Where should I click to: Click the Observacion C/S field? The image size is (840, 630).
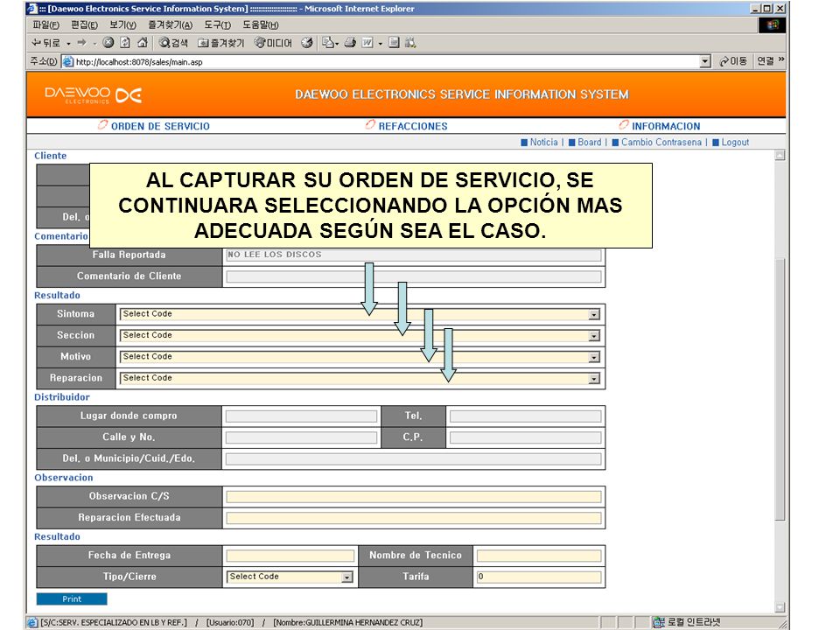pyautogui.click(x=414, y=497)
